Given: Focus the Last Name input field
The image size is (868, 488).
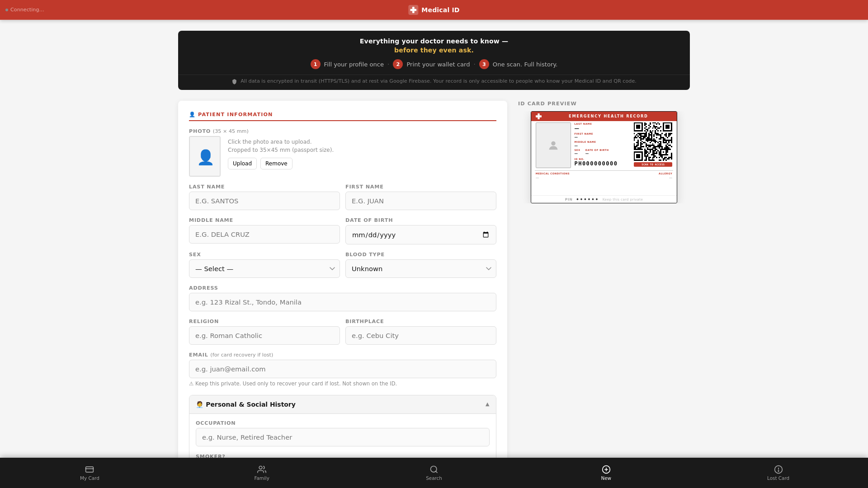Looking at the screenshot, I should tap(264, 201).
